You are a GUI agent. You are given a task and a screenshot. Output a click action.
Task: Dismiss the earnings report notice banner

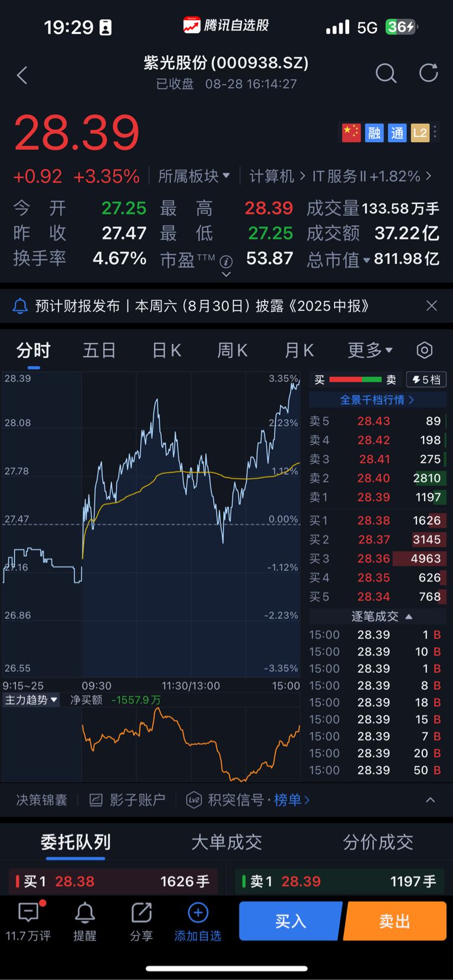(x=432, y=305)
